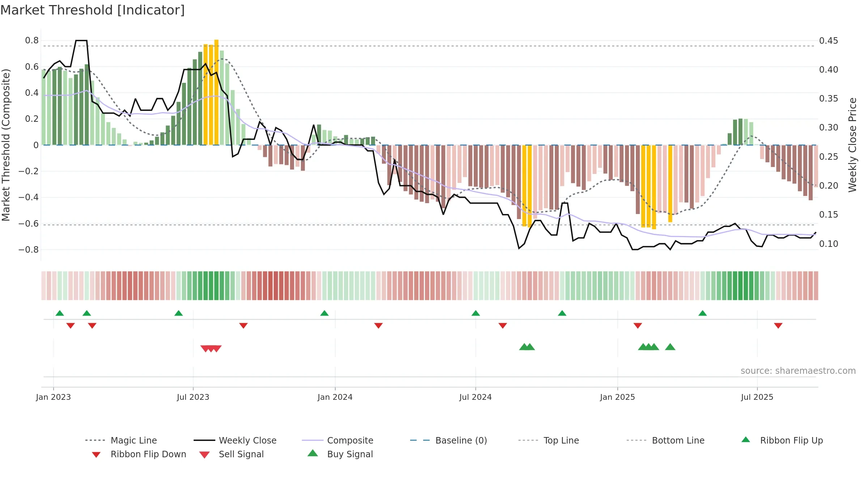Image resolution: width=868 pixels, height=488 pixels.
Task: Click the Jul 2024 x-axis label
Action: pos(476,397)
